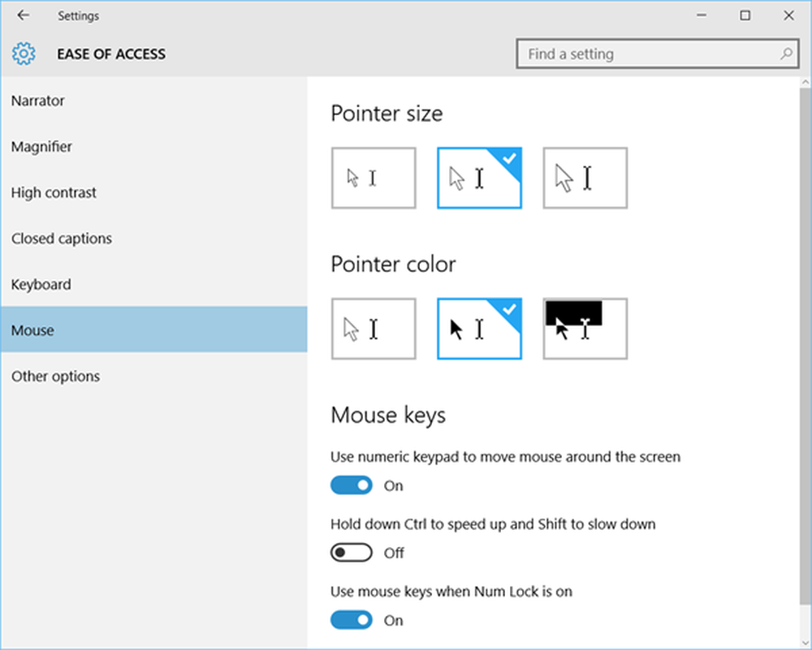Select the medium pointer size

(479, 178)
